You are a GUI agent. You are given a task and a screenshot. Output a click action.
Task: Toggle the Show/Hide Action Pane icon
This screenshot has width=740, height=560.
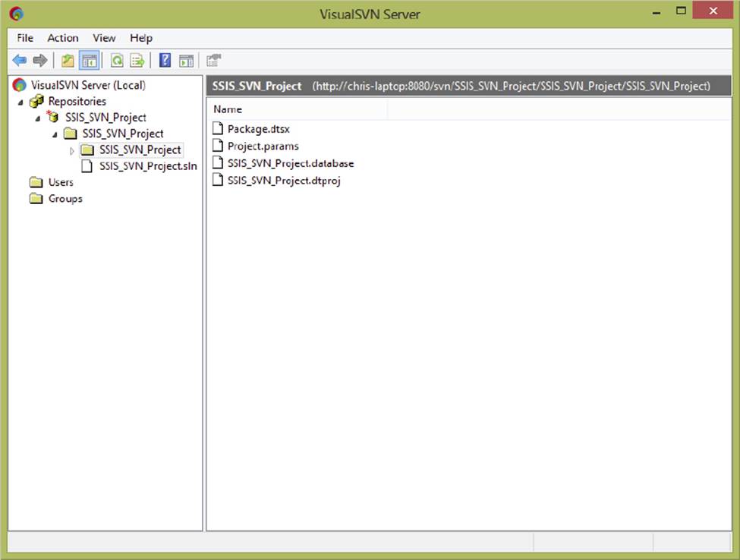click(186, 61)
